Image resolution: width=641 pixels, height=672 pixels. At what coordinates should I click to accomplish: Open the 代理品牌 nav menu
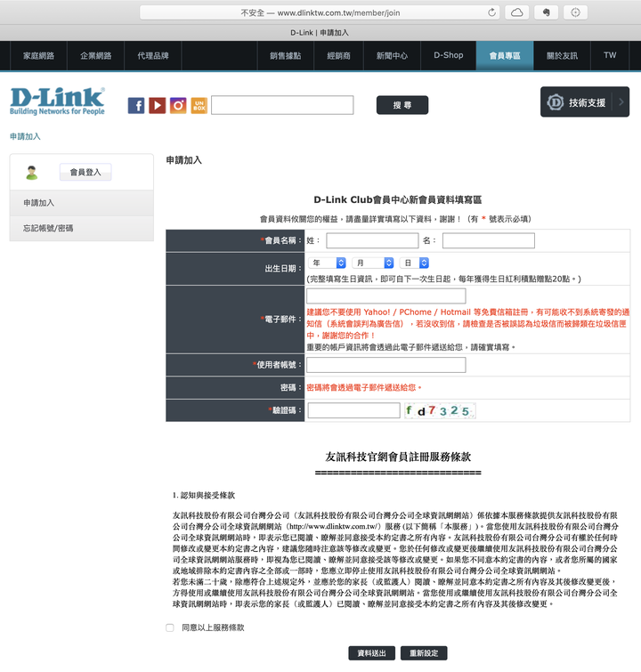(152, 56)
